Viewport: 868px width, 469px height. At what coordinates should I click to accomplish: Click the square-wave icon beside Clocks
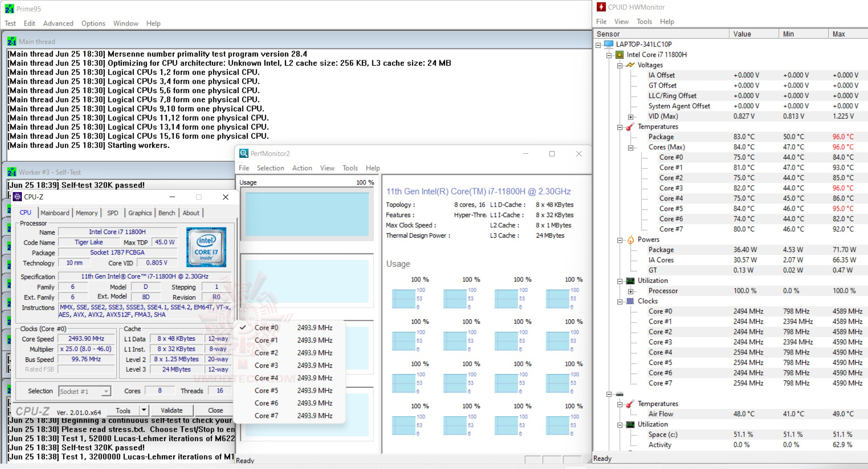click(630, 301)
